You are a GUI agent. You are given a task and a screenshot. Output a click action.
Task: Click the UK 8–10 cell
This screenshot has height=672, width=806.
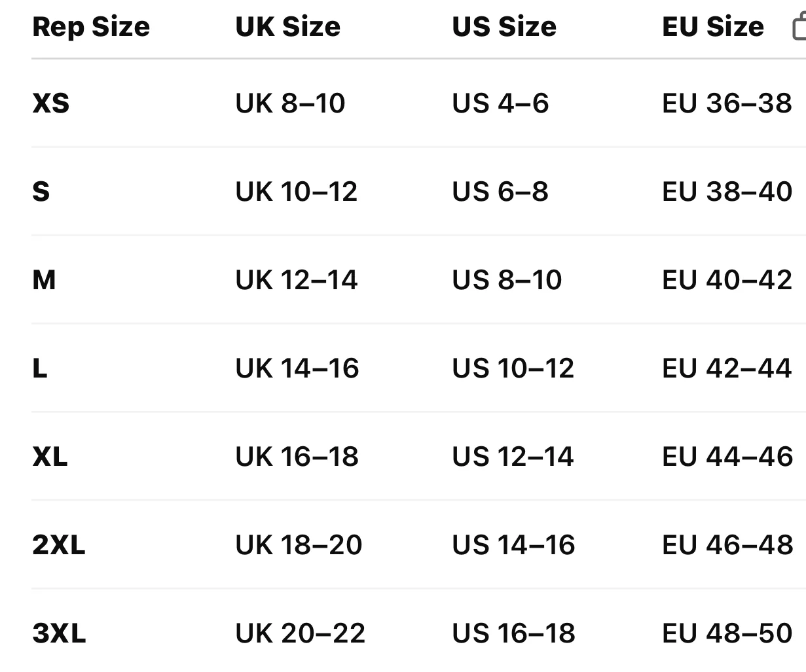(x=290, y=103)
